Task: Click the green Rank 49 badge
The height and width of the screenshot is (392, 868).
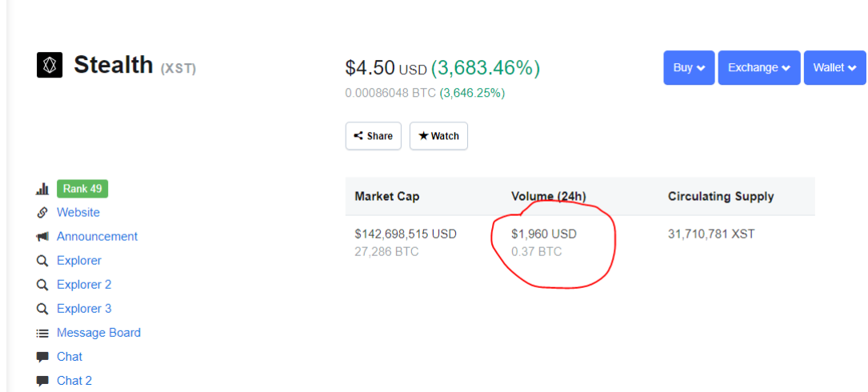Action: [x=82, y=189]
